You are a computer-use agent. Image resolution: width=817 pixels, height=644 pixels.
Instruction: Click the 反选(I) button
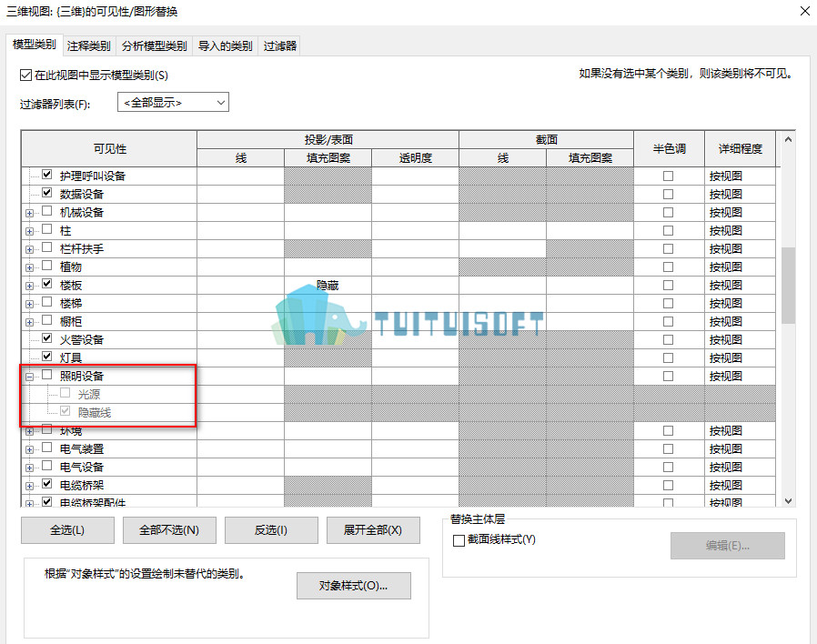(271, 530)
